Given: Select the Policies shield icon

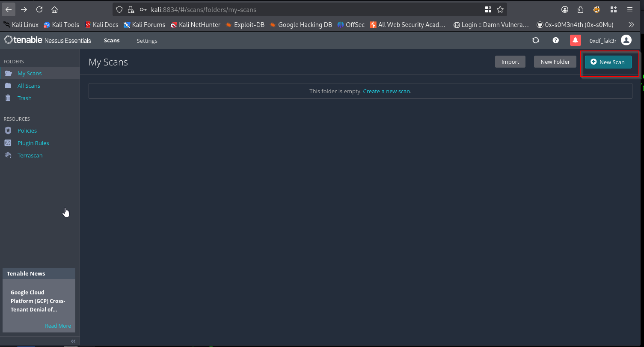Looking at the screenshot, I should pyautogui.click(x=8, y=130).
